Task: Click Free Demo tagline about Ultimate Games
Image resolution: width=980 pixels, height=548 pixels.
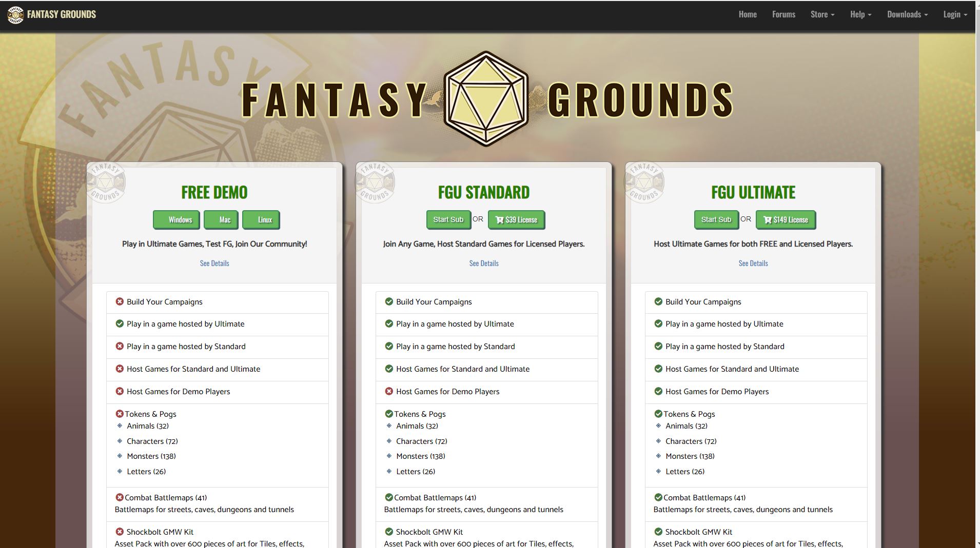Action: [214, 244]
